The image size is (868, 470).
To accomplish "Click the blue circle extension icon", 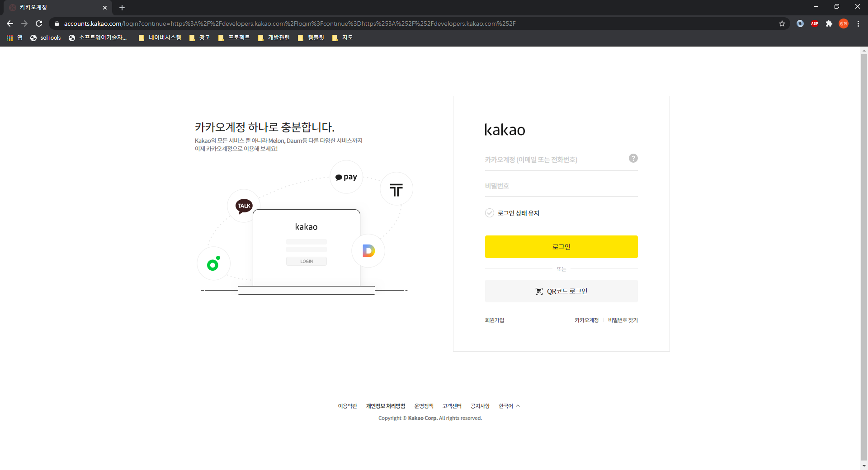I will [800, 23].
